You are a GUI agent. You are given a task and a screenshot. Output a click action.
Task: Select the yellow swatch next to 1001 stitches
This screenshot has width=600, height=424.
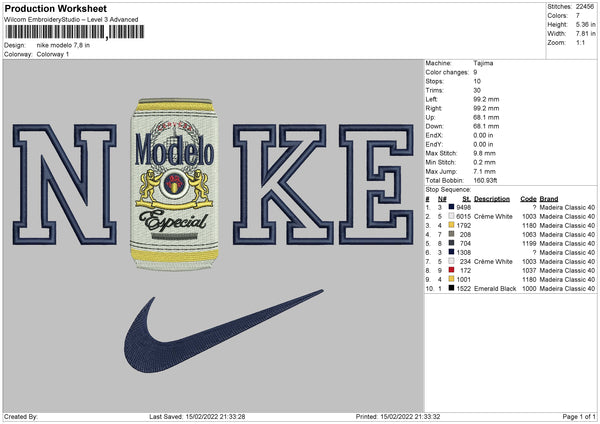[x=451, y=279]
